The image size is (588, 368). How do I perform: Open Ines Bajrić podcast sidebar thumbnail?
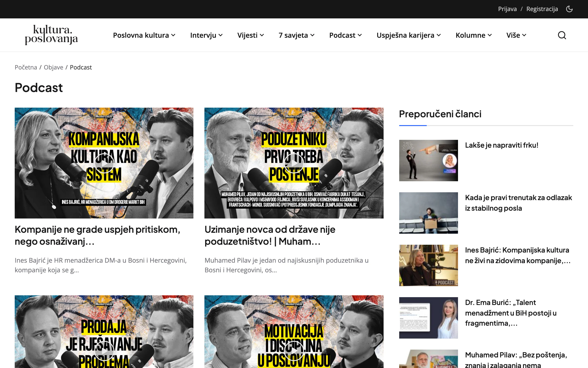[x=428, y=265]
